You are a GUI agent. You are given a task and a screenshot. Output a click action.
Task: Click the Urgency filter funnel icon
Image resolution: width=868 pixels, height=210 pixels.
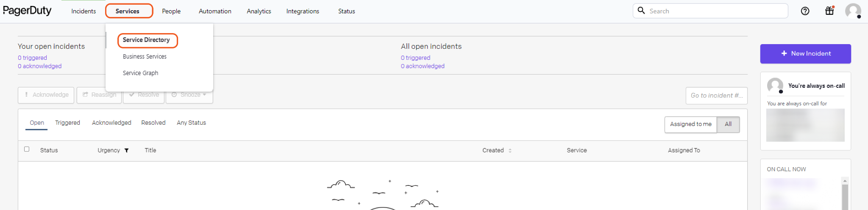(126, 151)
